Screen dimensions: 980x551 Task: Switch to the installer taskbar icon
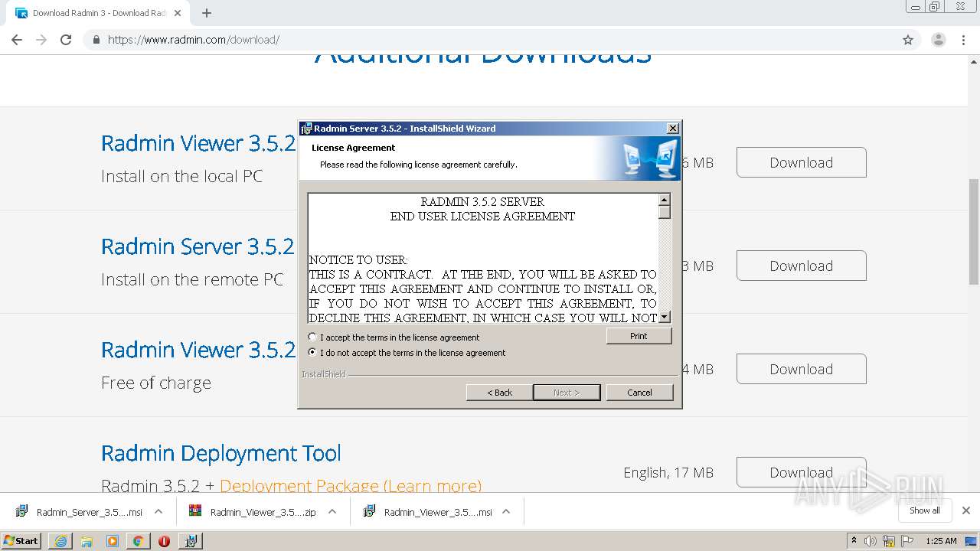click(x=191, y=541)
